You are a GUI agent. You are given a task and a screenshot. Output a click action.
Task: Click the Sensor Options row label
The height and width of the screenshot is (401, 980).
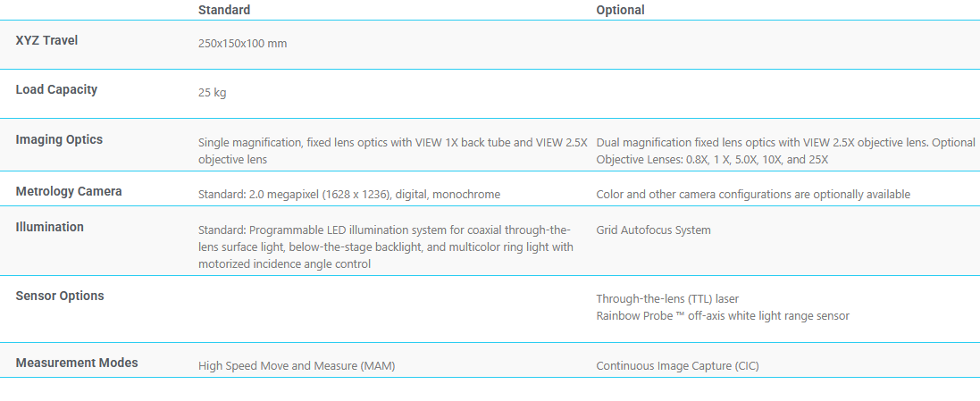[x=60, y=296]
